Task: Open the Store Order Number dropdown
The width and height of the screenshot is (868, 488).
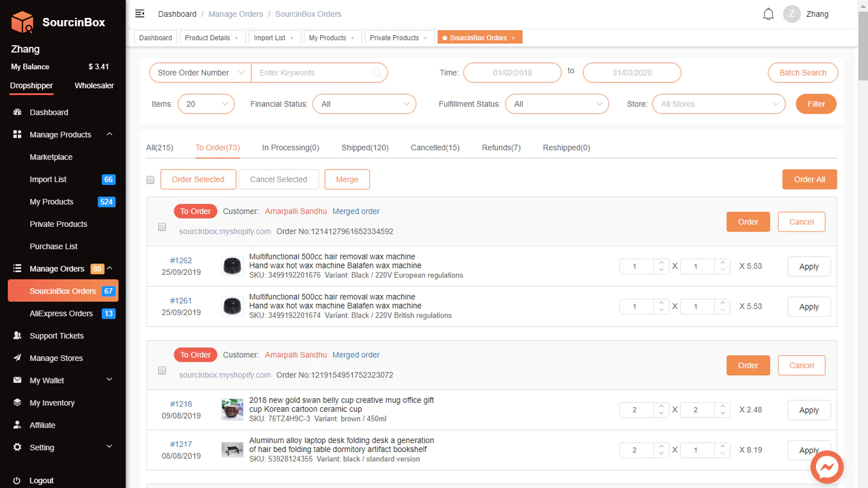Action: point(200,73)
